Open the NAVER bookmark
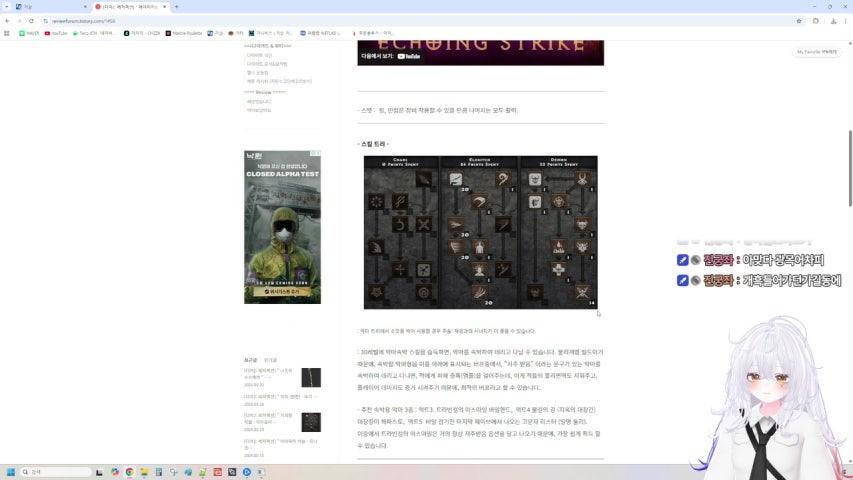The height and width of the screenshot is (480, 853). pyautogui.click(x=29, y=33)
